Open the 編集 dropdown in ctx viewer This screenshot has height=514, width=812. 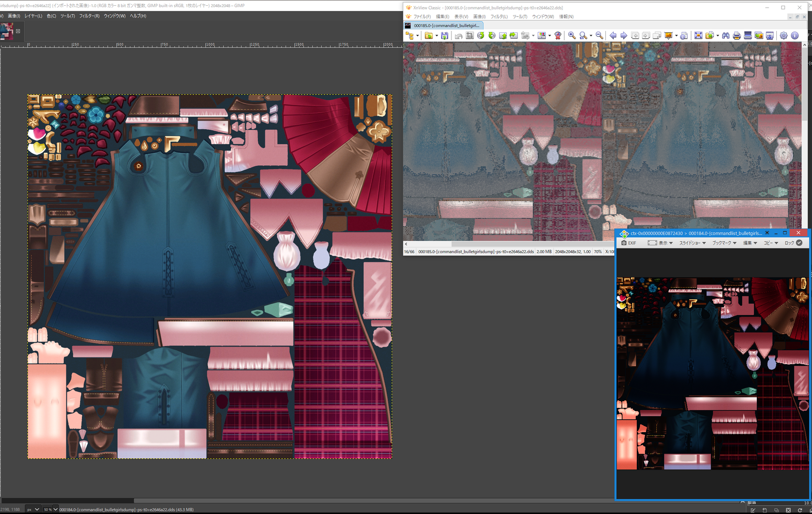[x=750, y=243]
